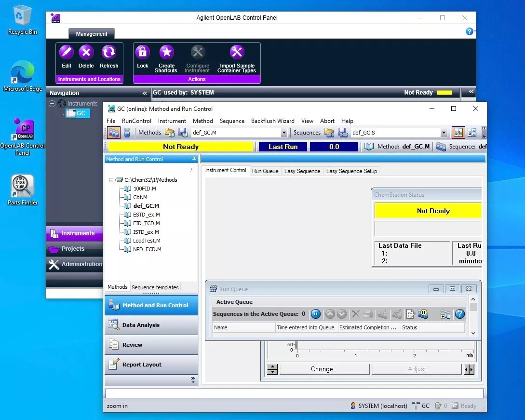This screenshot has width=525, height=420.
Task: Click the Name column header in Run Queue
Action: click(244, 327)
